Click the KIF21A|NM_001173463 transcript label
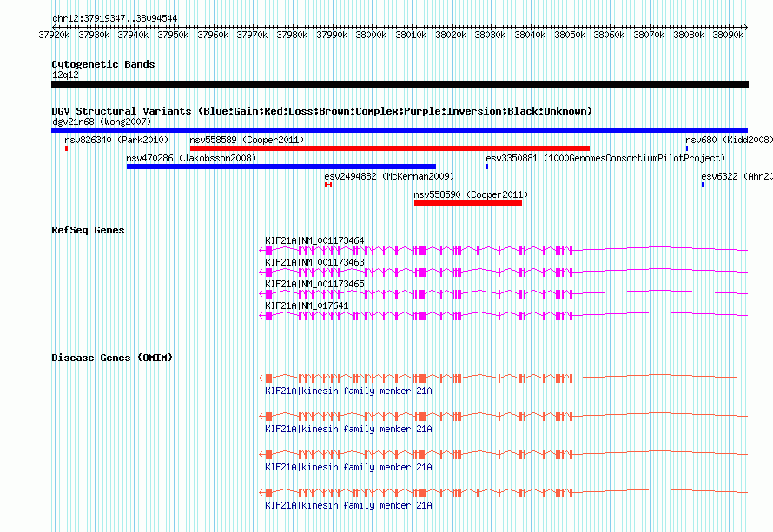773x532 pixels. pyautogui.click(x=314, y=263)
